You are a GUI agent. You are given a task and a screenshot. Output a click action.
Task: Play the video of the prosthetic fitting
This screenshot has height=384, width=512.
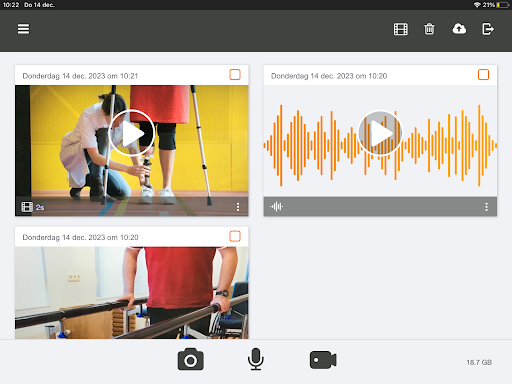click(x=132, y=133)
